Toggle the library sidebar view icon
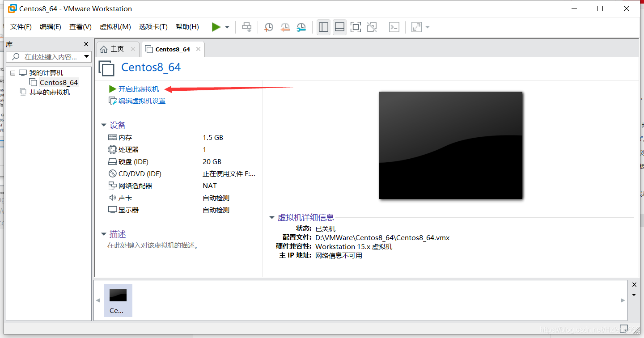Viewport: 644px width, 338px height. click(x=323, y=27)
